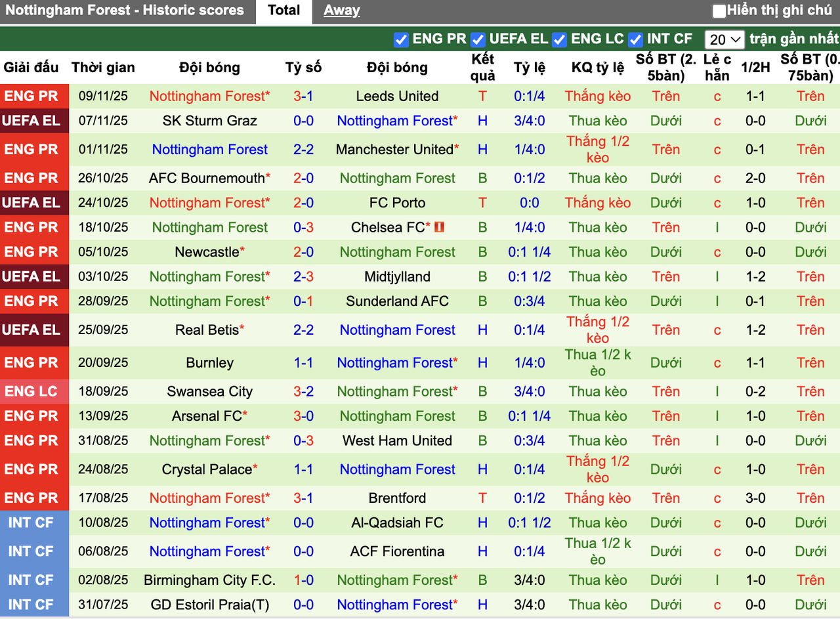Image resolution: width=840 pixels, height=619 pixels.
Task: Open the ACF Fiorentina team link
Action: point(398,552)
